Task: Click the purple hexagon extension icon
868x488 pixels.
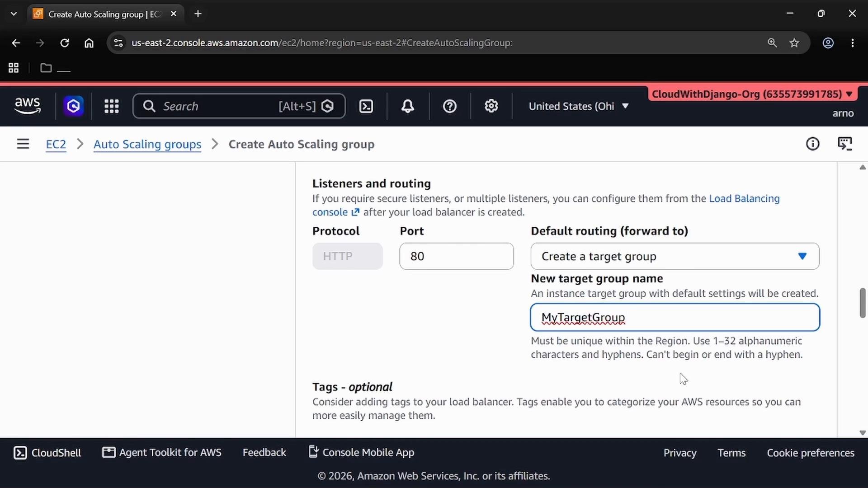Action: pos(73,106)
